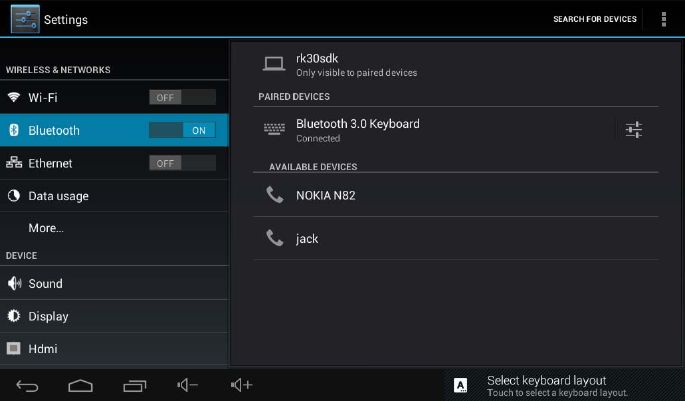The image size is (685, 401).
Task: Search for devices button
Action: pyautogui.click(x=595, y=19)
